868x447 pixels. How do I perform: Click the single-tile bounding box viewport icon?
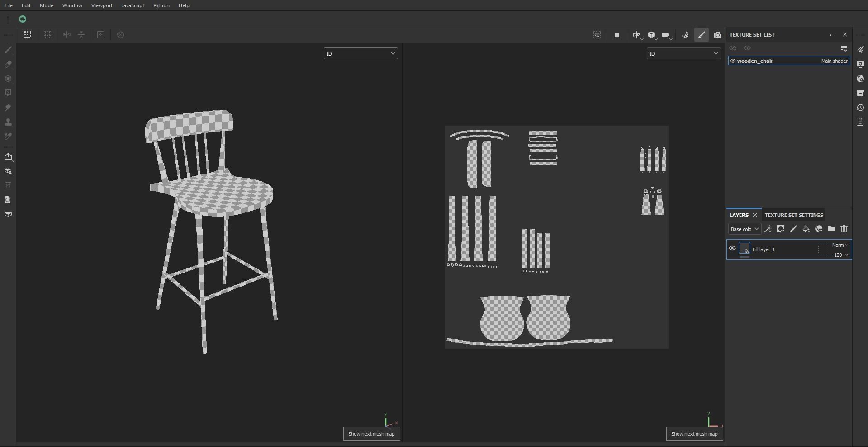click(28, 35)
